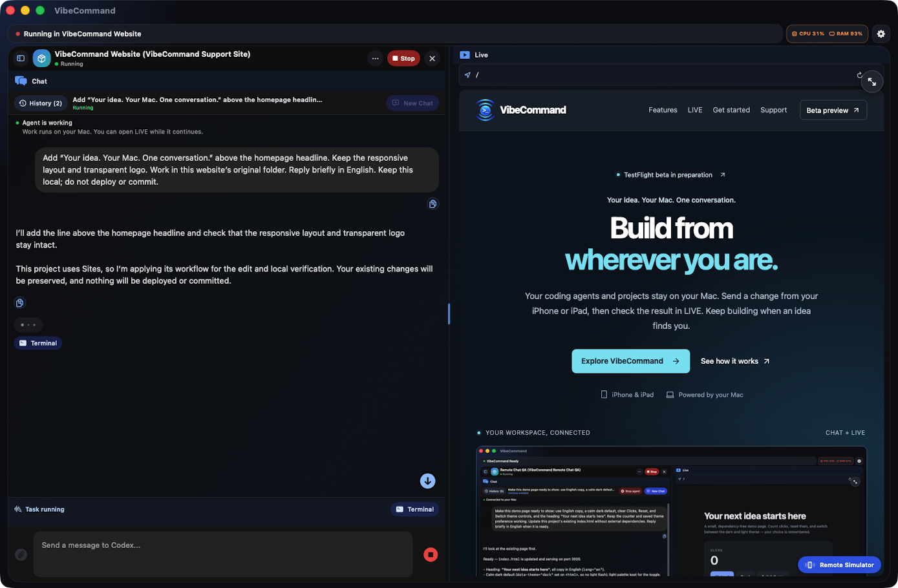898x588 pixels.
Task: Copy the agent reply text
Action: click(20, 303)
